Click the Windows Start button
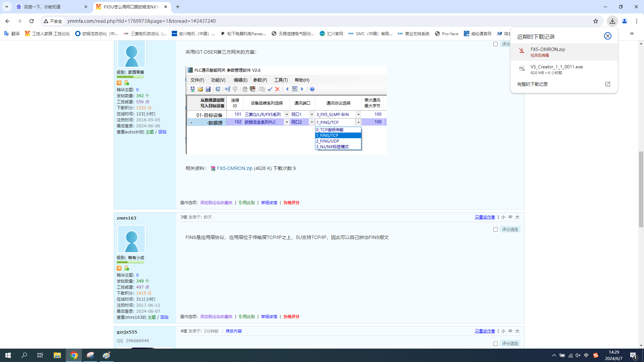644x362 pixels. click(8, 355)
